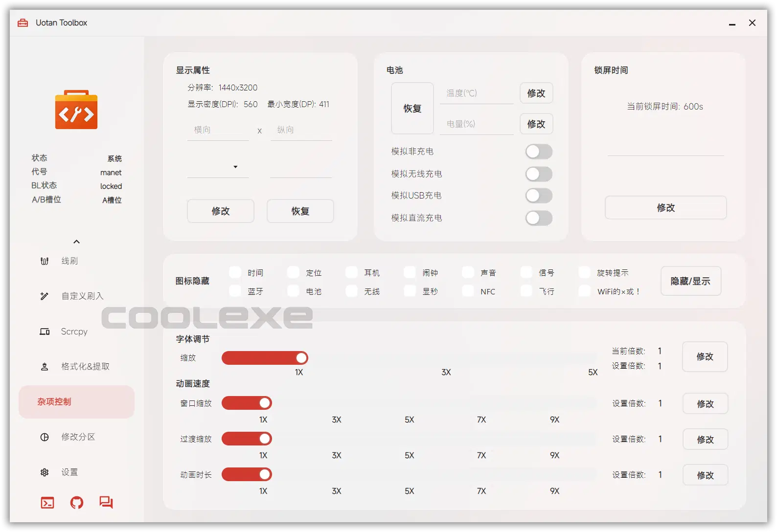Click the 隐藏/显示 button
The image size is (777, 532).
[x=690, y=281]
